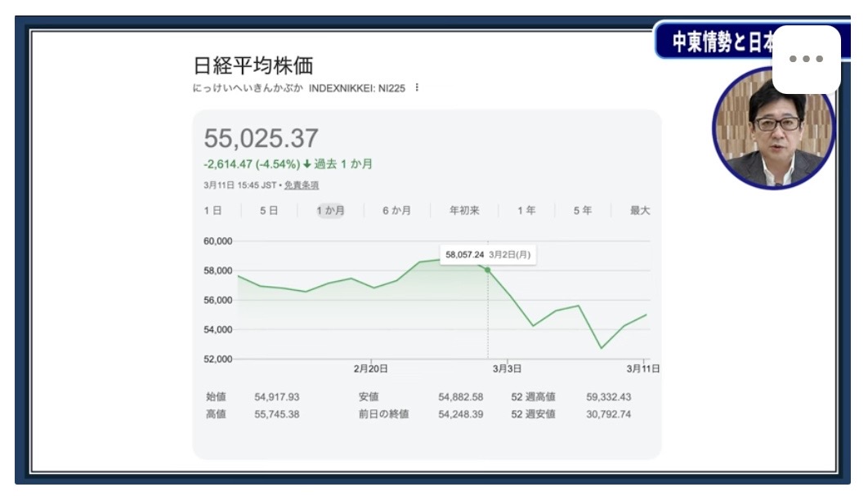
Task: Switch chart range to 5年
Action: pyautogui.click(x=583, y=211)
